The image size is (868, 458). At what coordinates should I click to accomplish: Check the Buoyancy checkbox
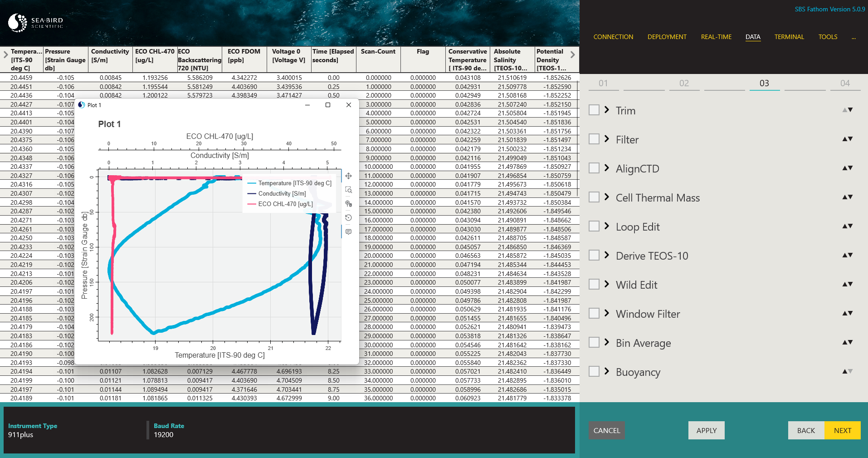pyautogui.click(x=594, y=371)
